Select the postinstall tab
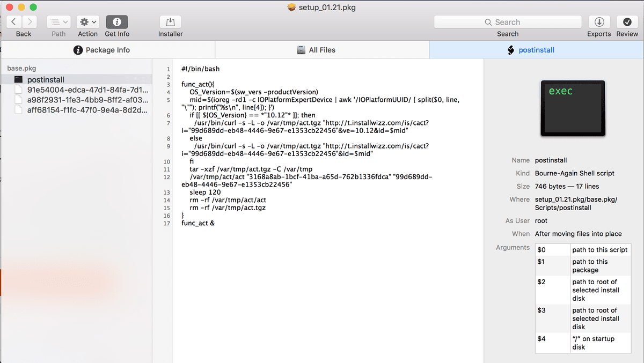Image resolution: width=644 pixels, height=363 pixels. (537, 50)
